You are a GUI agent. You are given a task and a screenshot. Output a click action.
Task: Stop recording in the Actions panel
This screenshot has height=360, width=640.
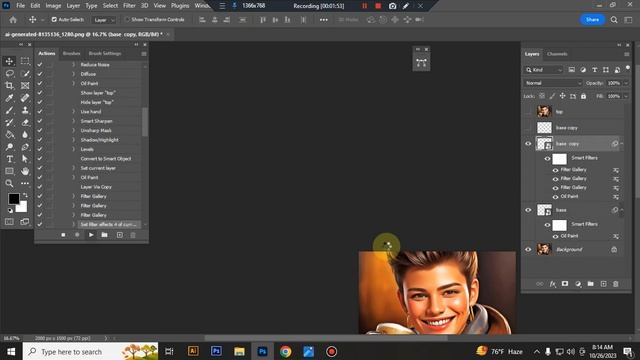(63, 235)
